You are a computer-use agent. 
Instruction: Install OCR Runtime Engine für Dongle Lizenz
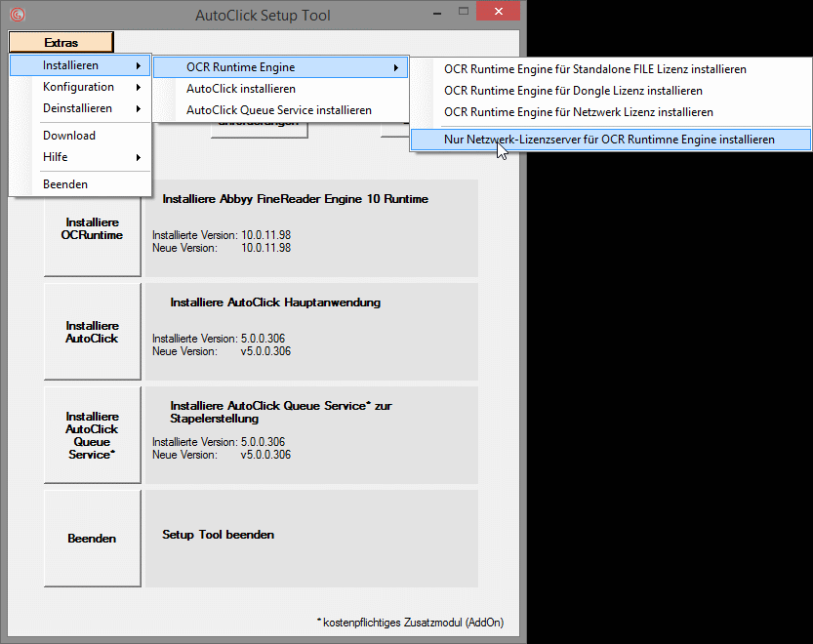611,91
